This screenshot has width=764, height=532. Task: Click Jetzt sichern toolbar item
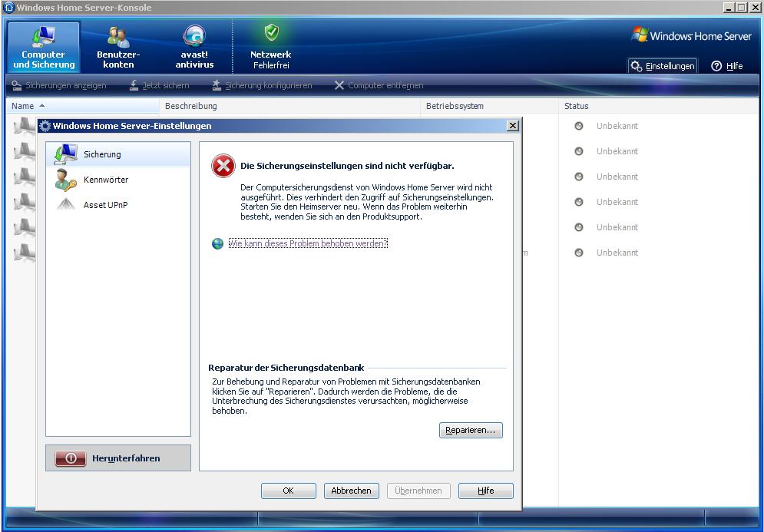point(159,86)
